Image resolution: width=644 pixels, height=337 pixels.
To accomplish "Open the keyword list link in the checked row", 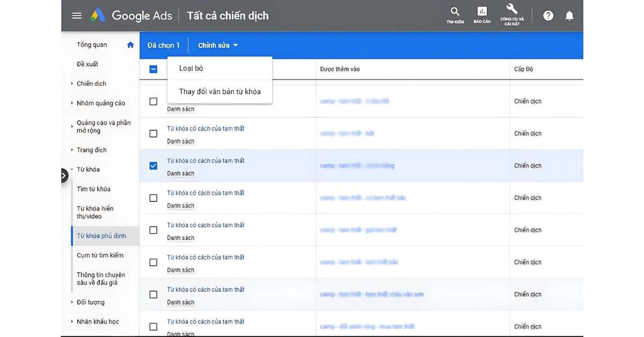I will click(206, 161).
